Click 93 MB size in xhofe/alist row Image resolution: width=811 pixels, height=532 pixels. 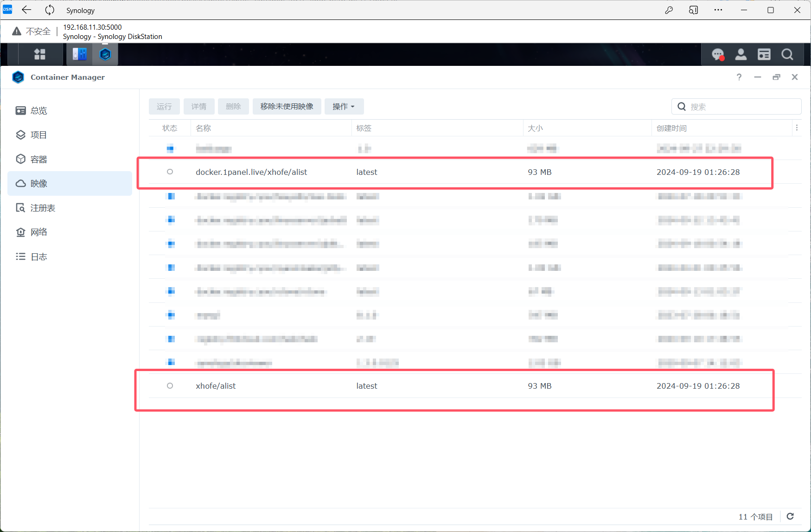[x=540, y=386]
